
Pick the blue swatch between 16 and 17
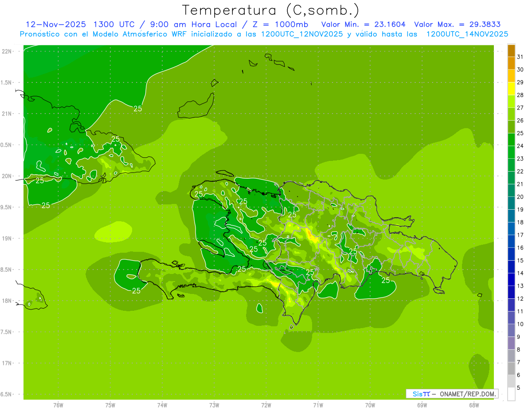point(511,241)
